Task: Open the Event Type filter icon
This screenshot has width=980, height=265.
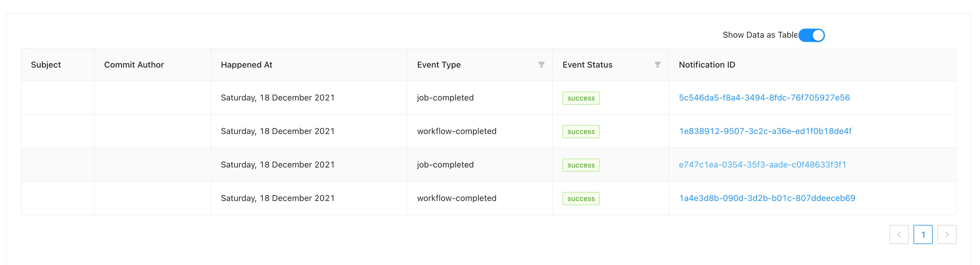Action: (x=541, y=65)
